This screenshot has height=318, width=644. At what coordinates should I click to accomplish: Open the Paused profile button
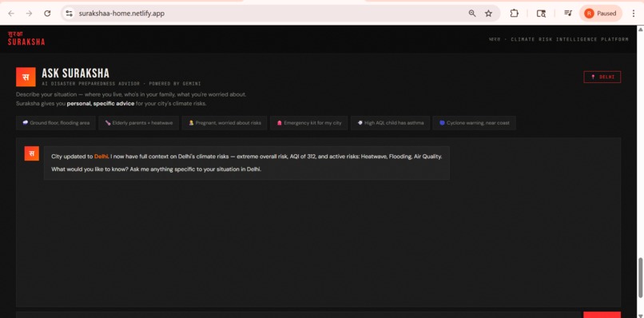[601, 13]
